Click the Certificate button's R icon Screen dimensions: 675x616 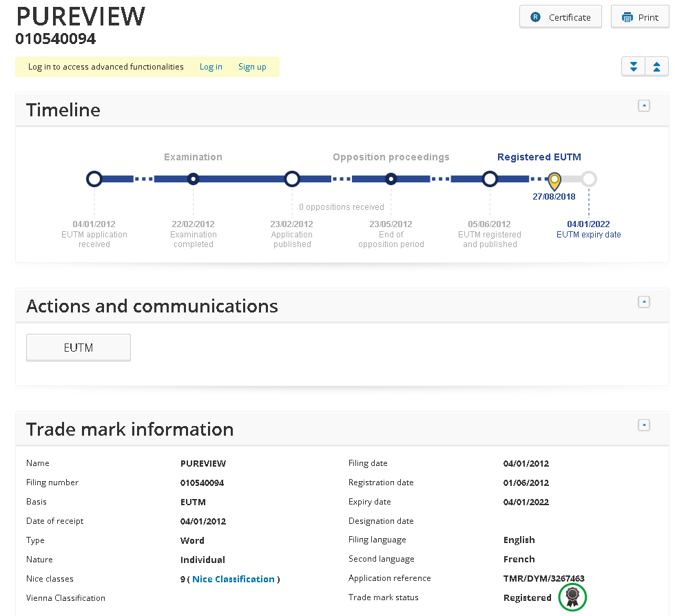tap(535, 17)
